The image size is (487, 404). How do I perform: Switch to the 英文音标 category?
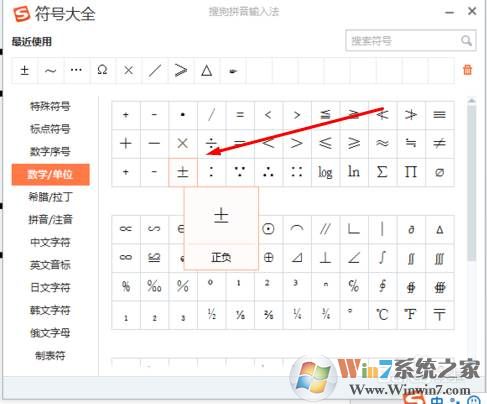(x=50, y=265)
